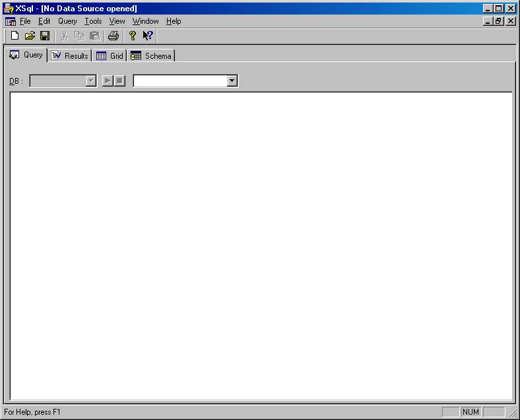Click 'For Help, press F1' status text
The width and height of the screenshot is (520, 420).
tap(32, 412)
